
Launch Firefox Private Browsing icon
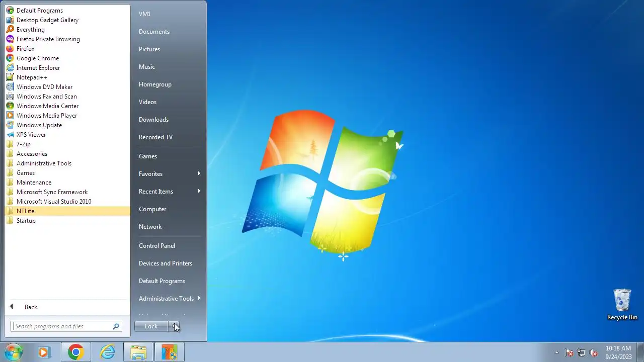pos(10,39)
